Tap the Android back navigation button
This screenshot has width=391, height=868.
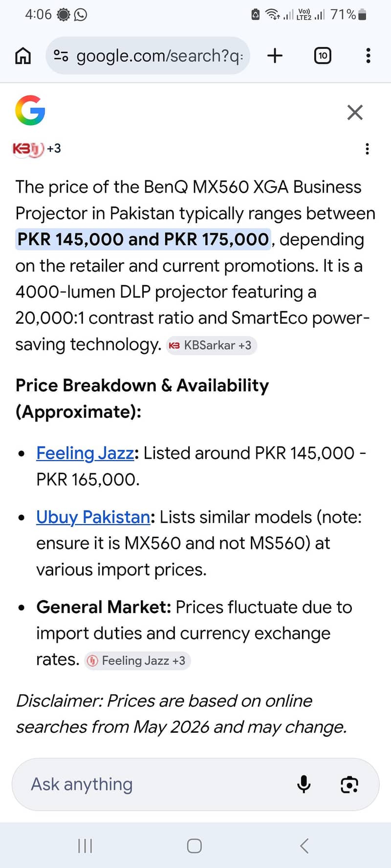click(x=304, y=846)
